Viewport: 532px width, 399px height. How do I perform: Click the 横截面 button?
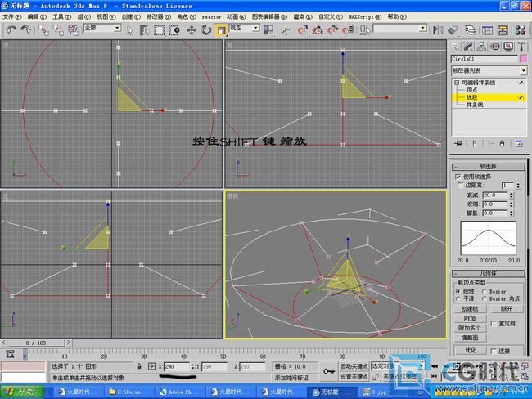(470, 338)
